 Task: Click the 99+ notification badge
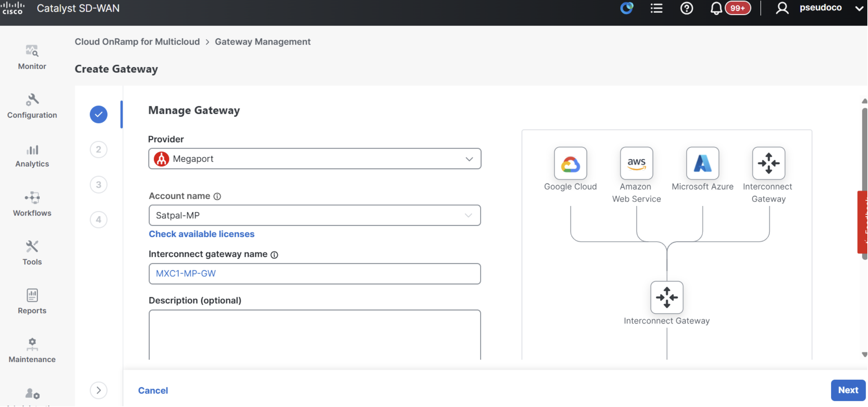pos(738,8)
